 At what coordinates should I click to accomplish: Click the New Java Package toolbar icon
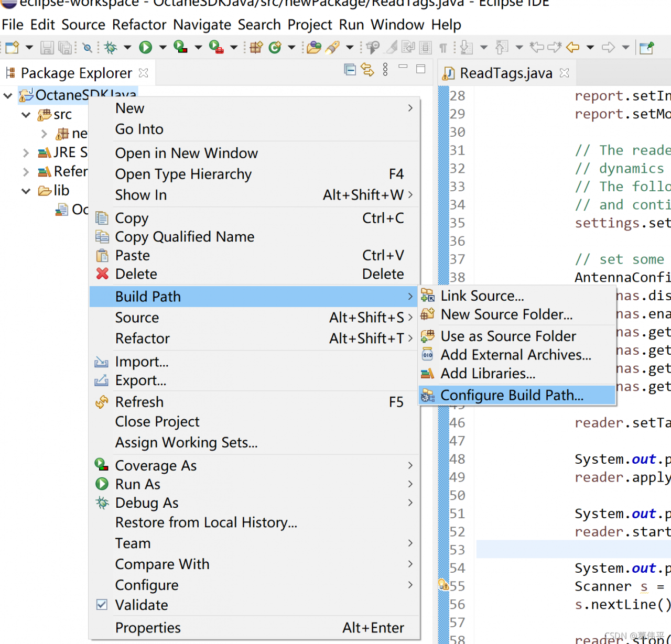(256, 48)
